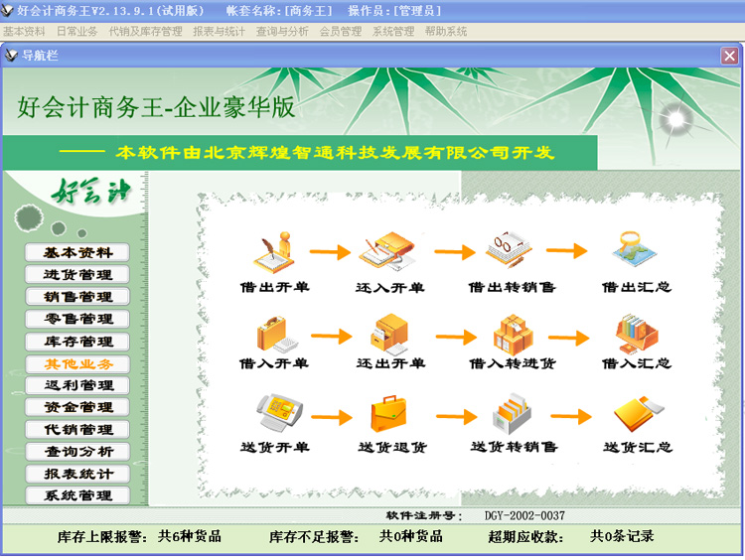
Task: Select the 资金管理 sidebar button
Action: pos(78,407)
